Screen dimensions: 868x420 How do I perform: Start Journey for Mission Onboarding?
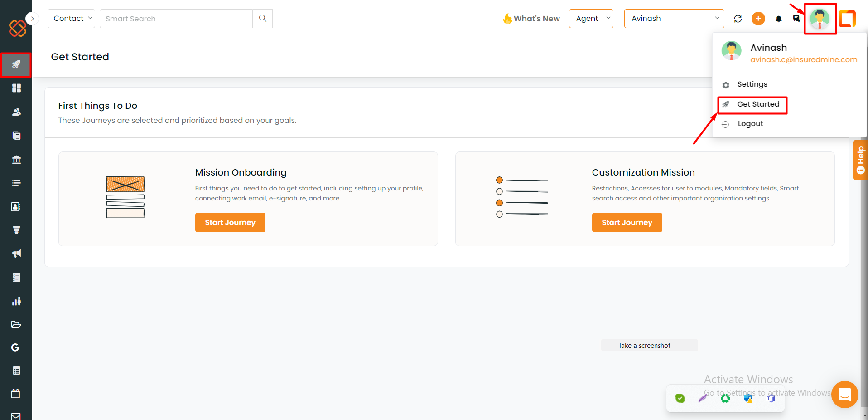[x=230, y=223]
